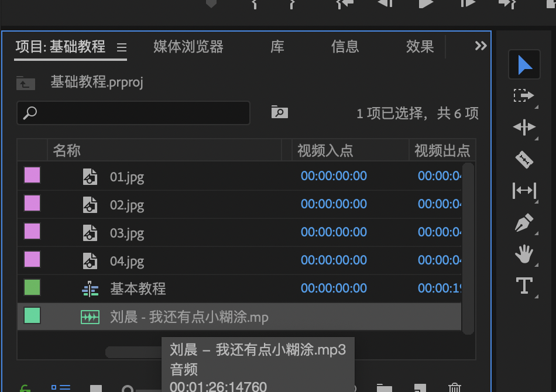Viewport: 556px width, 392px height.
Task: Open the project panel hamburger menu
Action: [122, 47]
